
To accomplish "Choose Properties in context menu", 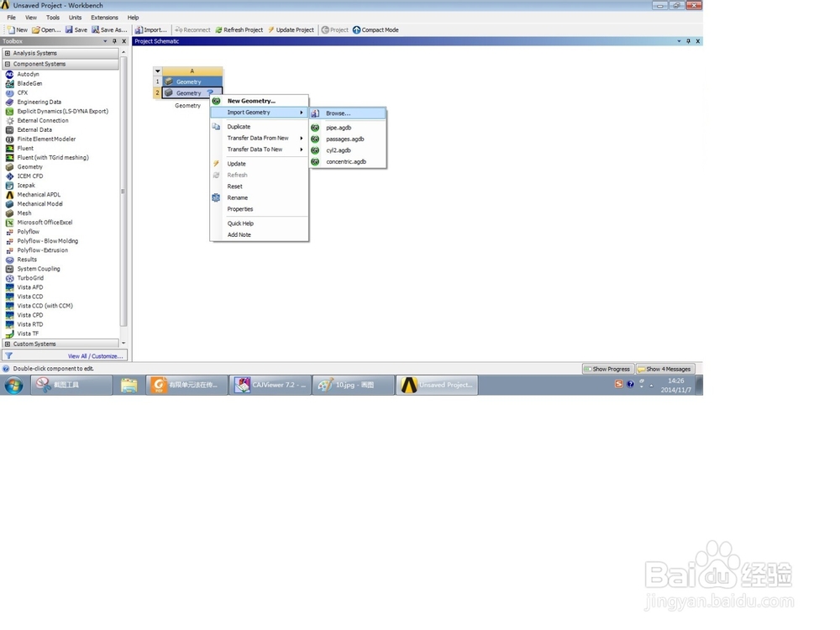I will [260, 209].
